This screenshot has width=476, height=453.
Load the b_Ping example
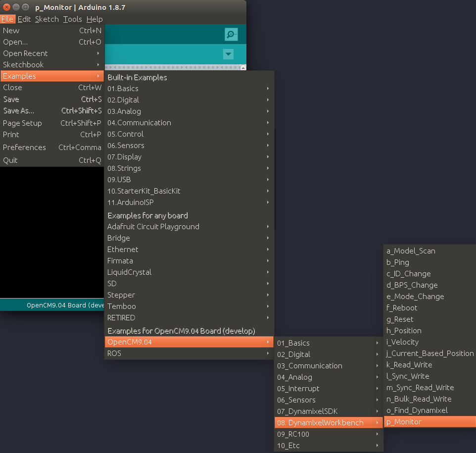tap(430, 262)
